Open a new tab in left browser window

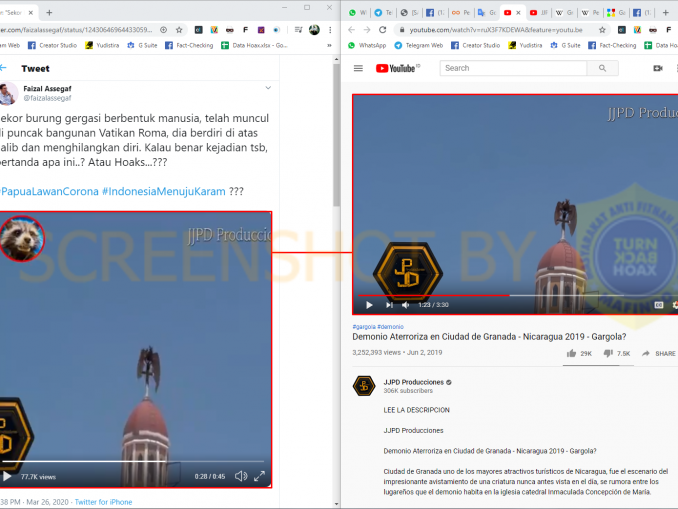(x=49, y=13)
